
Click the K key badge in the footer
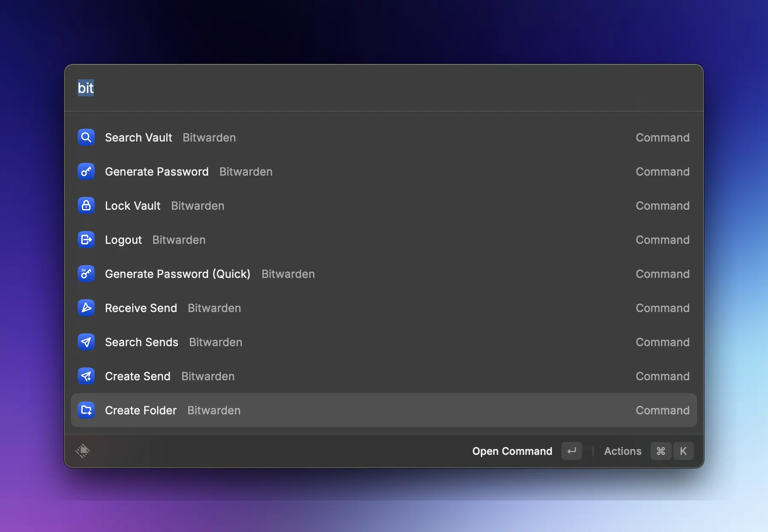684,451
